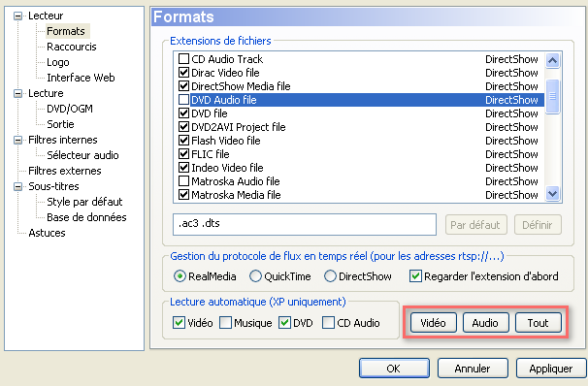This screenshot has width=588, height=386.
Task: Click the Par défaut button
Action: pos(475,225)
